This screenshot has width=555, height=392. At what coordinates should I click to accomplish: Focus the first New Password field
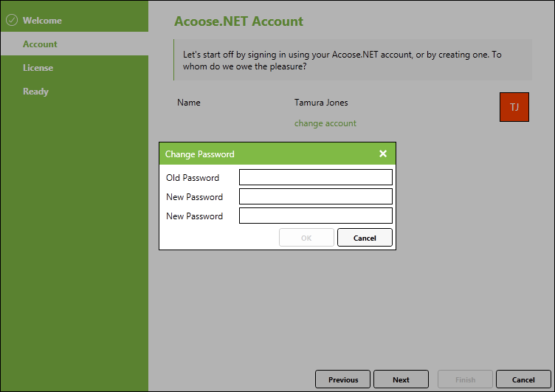click(316, 196)
